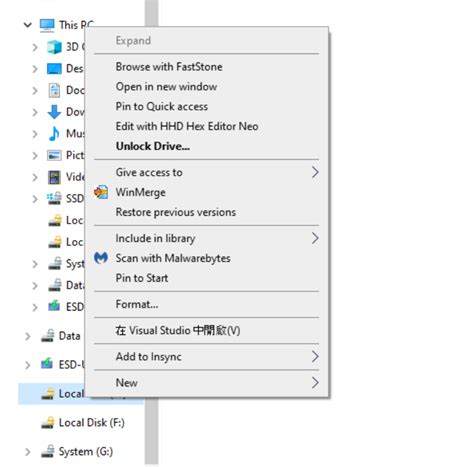Click the Pictures folder icon

(54, 155)
